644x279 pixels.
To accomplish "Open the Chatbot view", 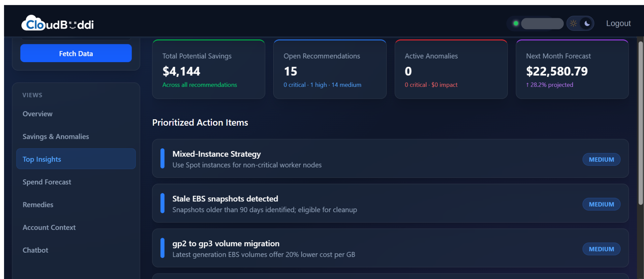I will [x=76, y=250].
